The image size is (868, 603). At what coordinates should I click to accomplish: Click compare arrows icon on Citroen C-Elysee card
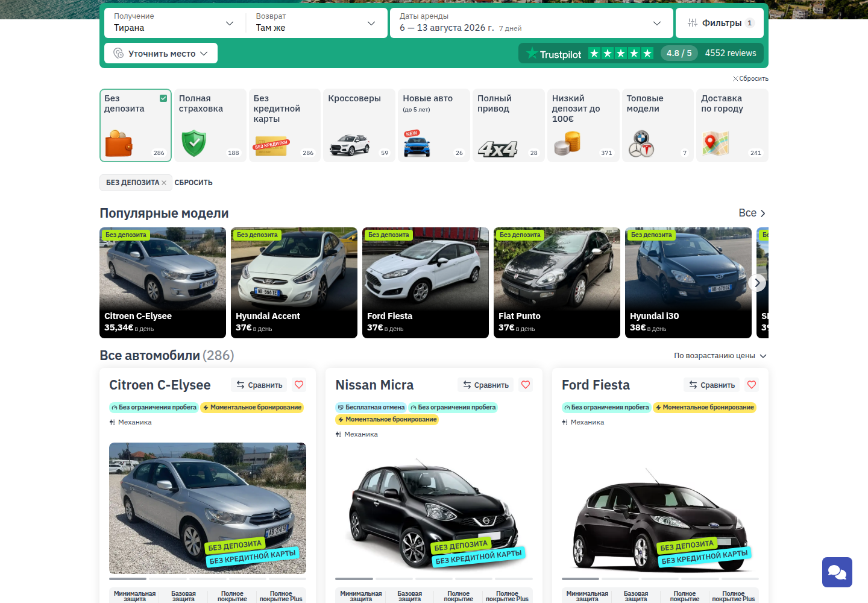(241, 385)
